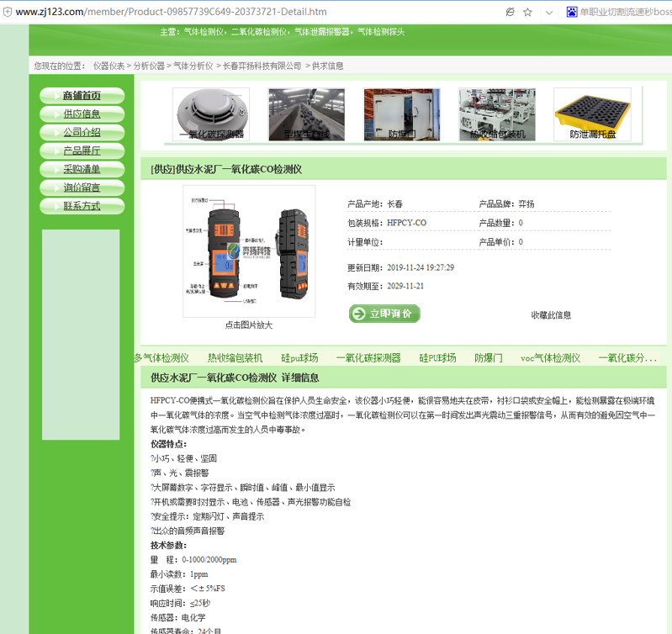
Task: Open the 型煤生产线 product thumbnail
Action: (306, 114)
